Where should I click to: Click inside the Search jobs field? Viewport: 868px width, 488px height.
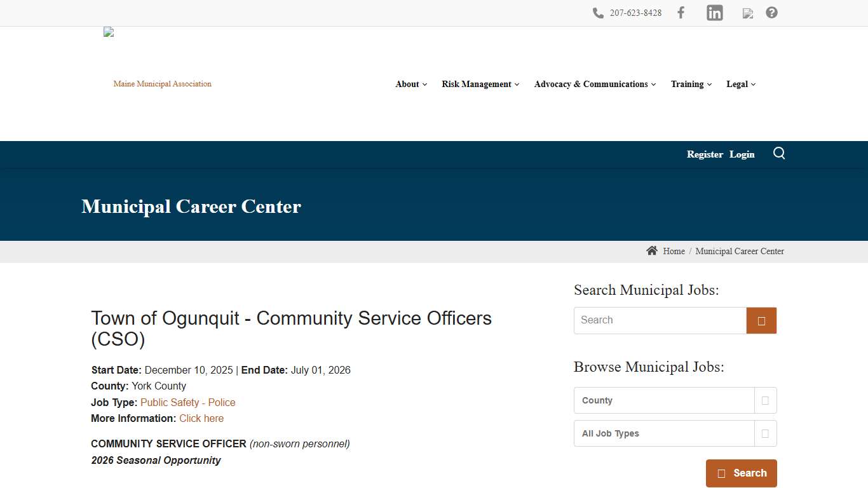[x=660, y=320]
